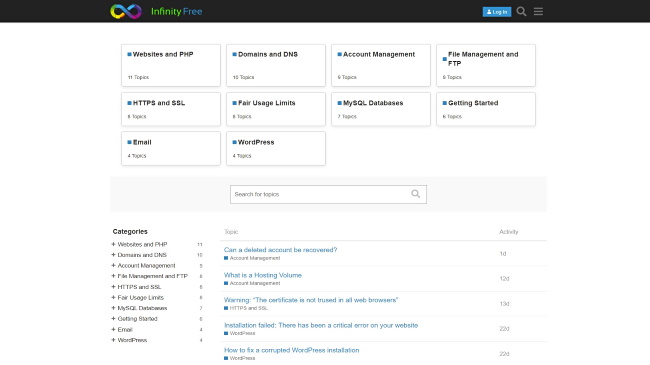Open the WordPress category card
The width and height of the screenshot is (650, 365).
pyautogui.click(x=276, y=148)
